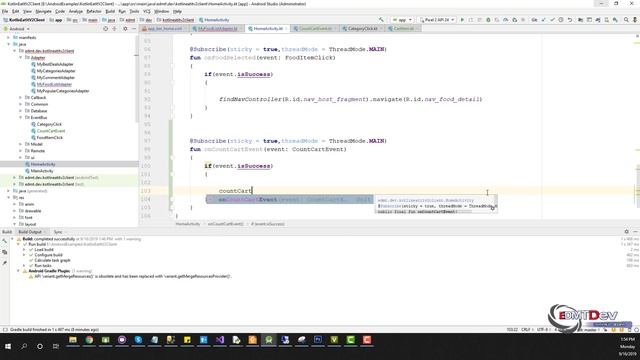
Task: Open the File Explorer taskbar icon
Action: [73, 340]
